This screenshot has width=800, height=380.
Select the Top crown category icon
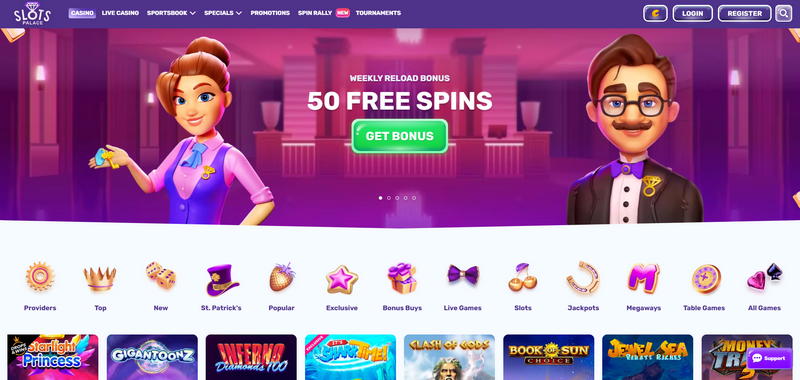tap(100, 278)
